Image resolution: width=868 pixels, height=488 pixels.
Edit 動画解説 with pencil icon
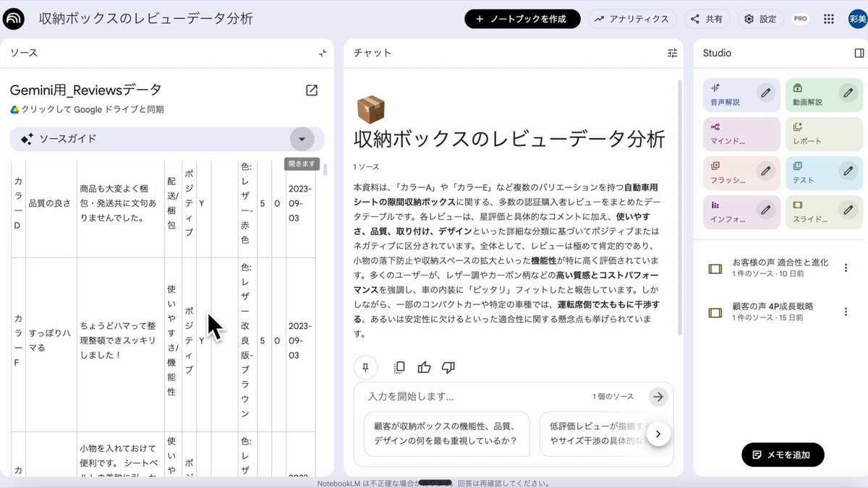(848, 93)
